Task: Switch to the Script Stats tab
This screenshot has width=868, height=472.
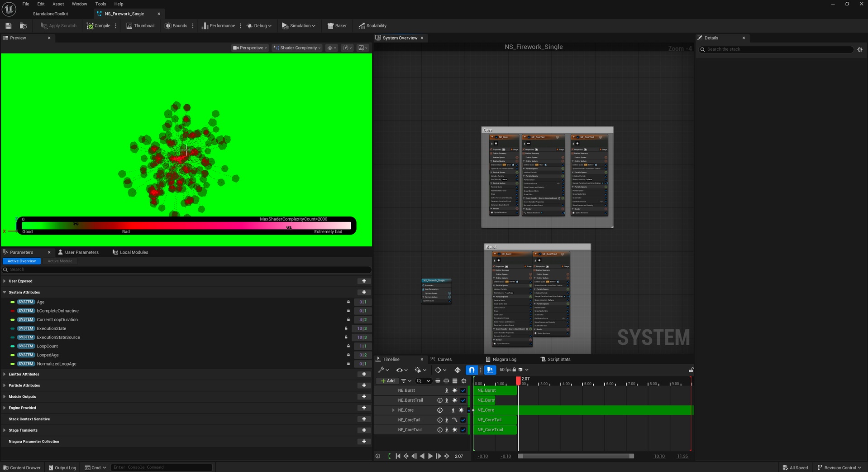Action: coord(555,360)
